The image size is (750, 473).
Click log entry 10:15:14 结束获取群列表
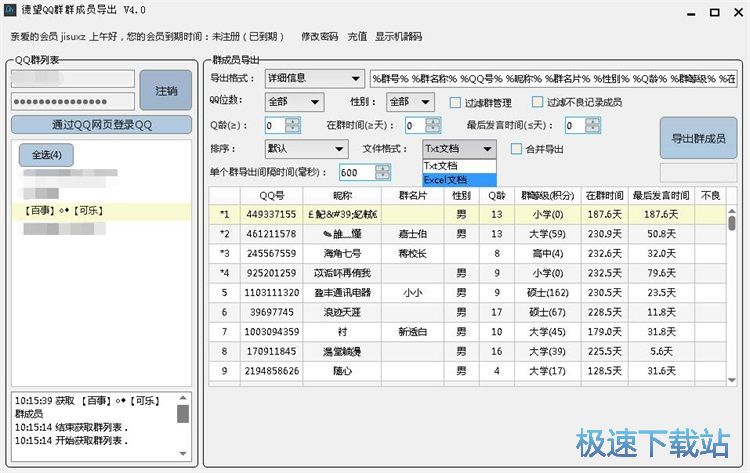tap(71, 428)
